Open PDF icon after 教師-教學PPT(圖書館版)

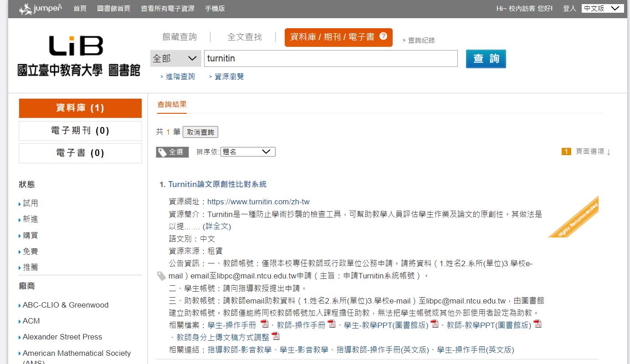pyautogui.click(x=538, y=324)
